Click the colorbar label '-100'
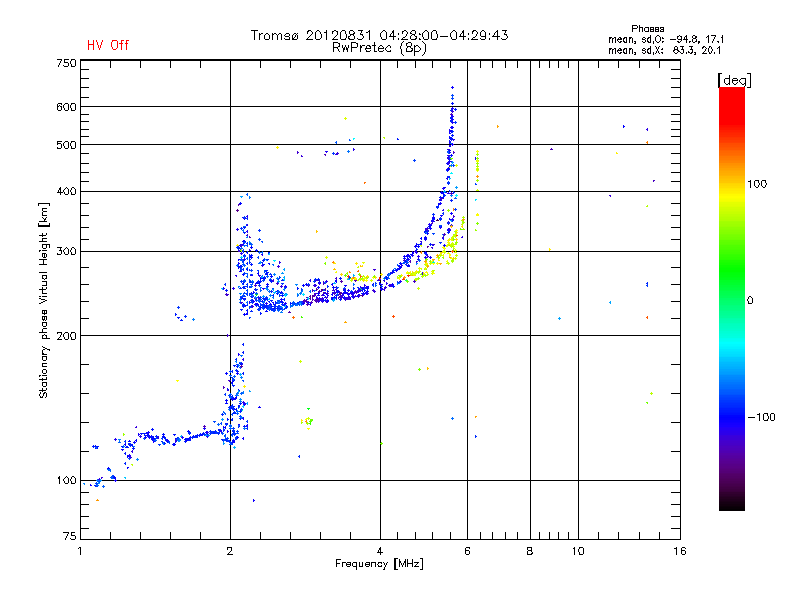800x600 pixels. pos(762,417)
